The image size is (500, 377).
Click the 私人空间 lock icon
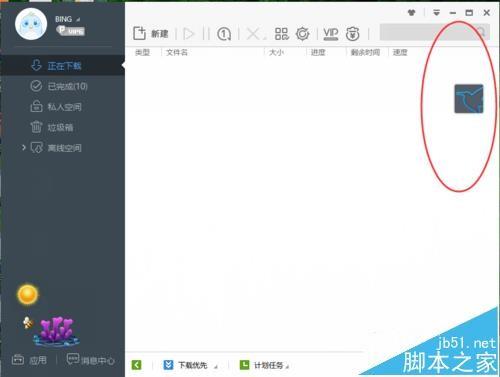point(36,106)
